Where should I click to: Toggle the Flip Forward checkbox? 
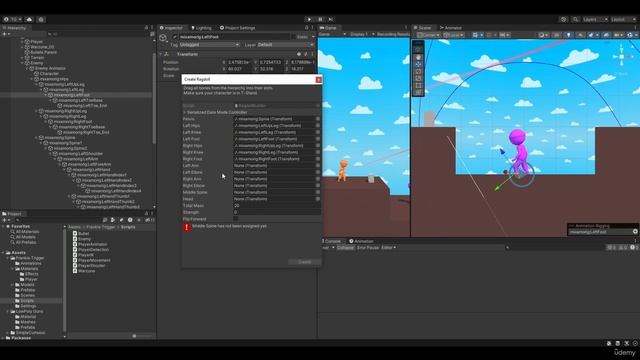236,219
